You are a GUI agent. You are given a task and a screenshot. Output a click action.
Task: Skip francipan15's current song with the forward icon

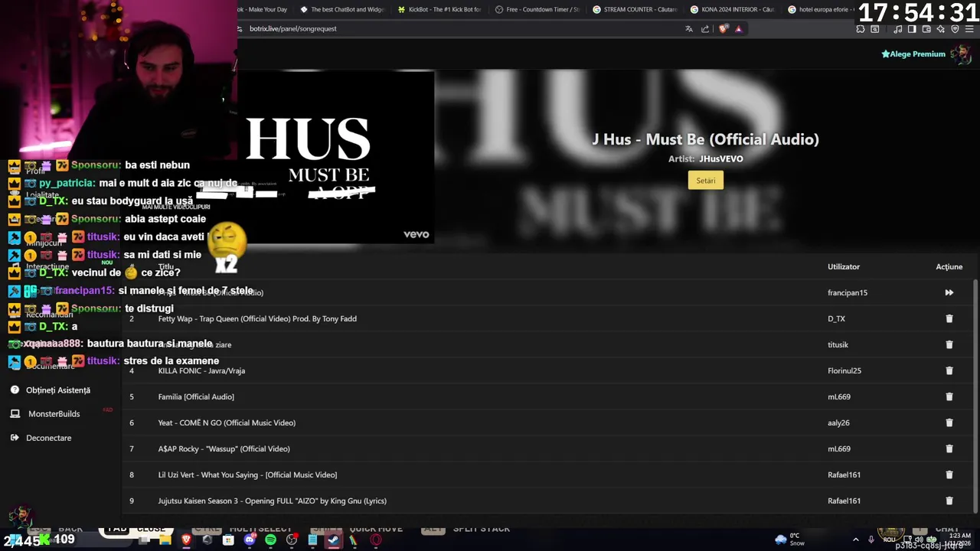[949, 292]
